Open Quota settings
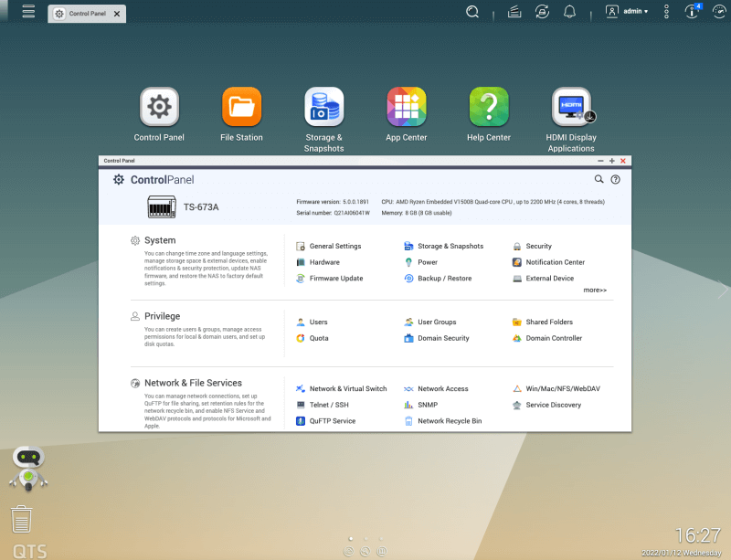Viewport: 731px width, 560px height. coord(313,338)
